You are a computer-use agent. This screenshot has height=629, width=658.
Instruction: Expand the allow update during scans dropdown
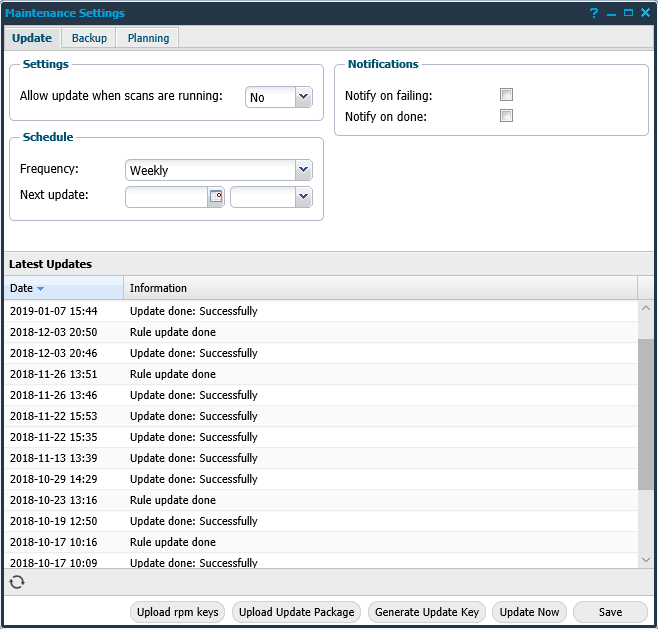(304, 97)
